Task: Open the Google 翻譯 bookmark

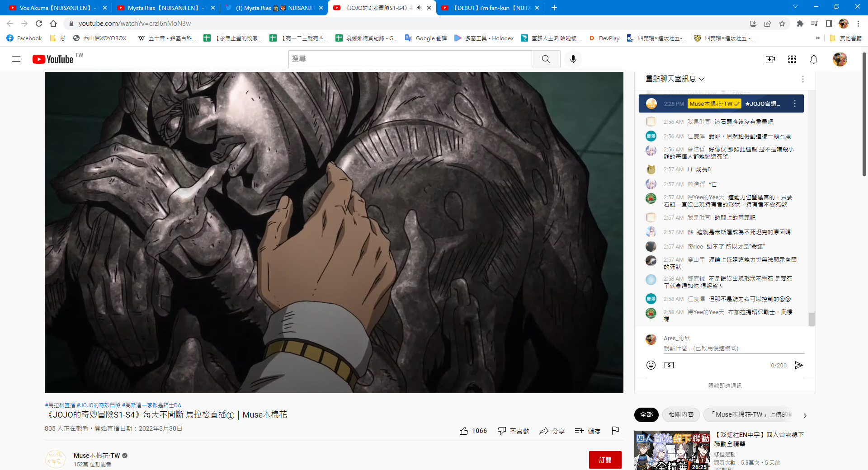Action: coord(426,38)
